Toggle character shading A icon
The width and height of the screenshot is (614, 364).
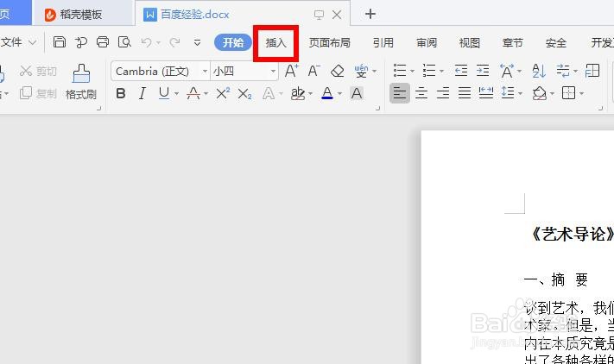pyautogui.click(x=357, y=93)
